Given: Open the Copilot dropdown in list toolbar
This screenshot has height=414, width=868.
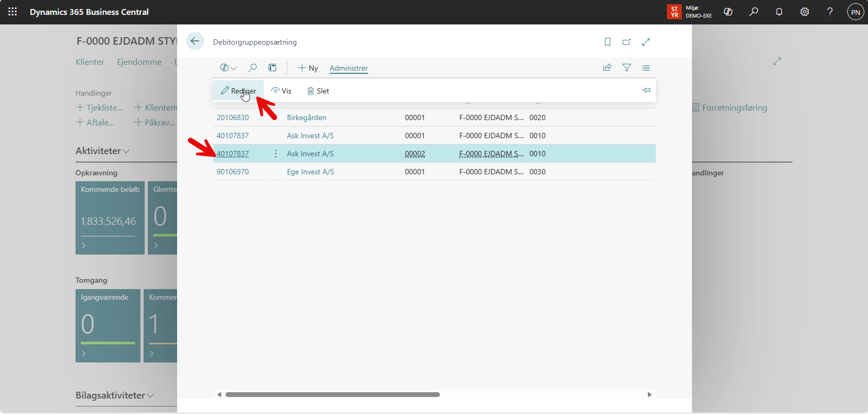Looking at the screenshot, I should (228, 68).
